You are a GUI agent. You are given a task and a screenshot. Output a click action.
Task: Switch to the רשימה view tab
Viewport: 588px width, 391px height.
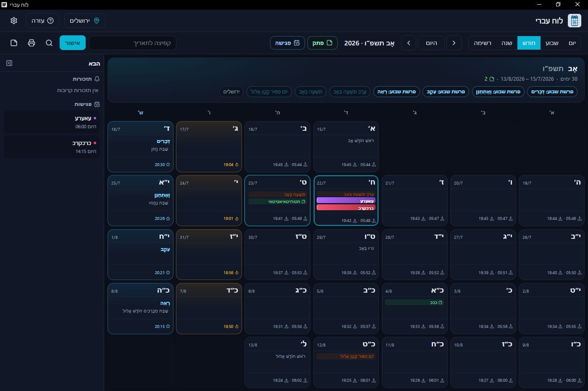483,43
